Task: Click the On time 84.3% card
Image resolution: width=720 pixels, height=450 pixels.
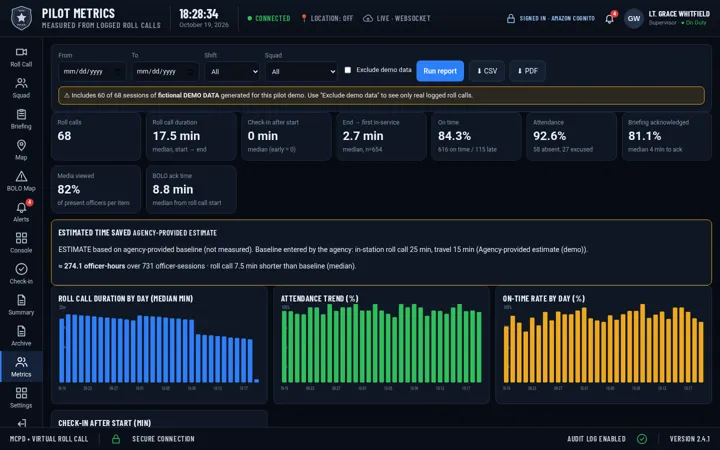Action: pos(476,136)
